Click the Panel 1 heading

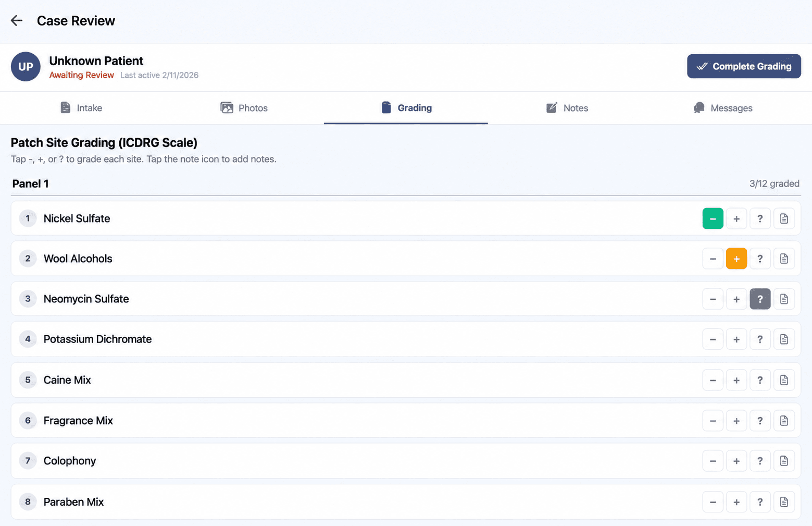pyautogui.click(x=30, y=184)
